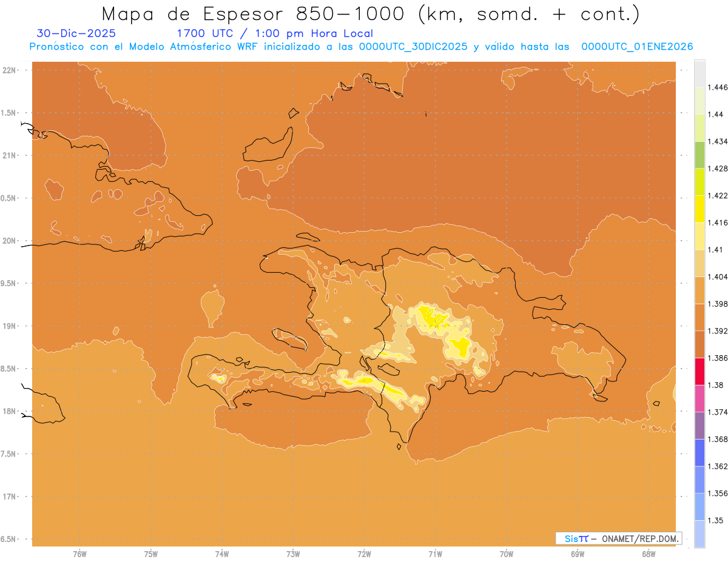Select the gray legend swatch above 1.446

click(x=699, y=73)
